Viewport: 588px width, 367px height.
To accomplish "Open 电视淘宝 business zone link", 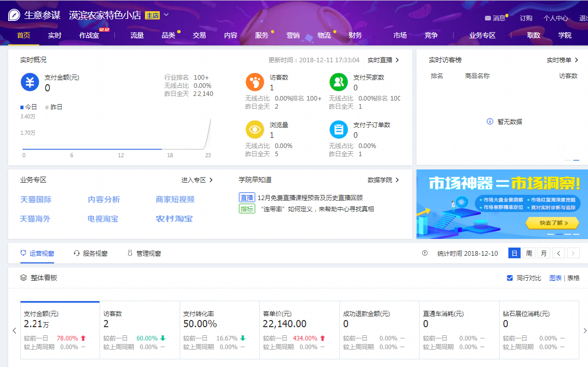I will 103,218.
